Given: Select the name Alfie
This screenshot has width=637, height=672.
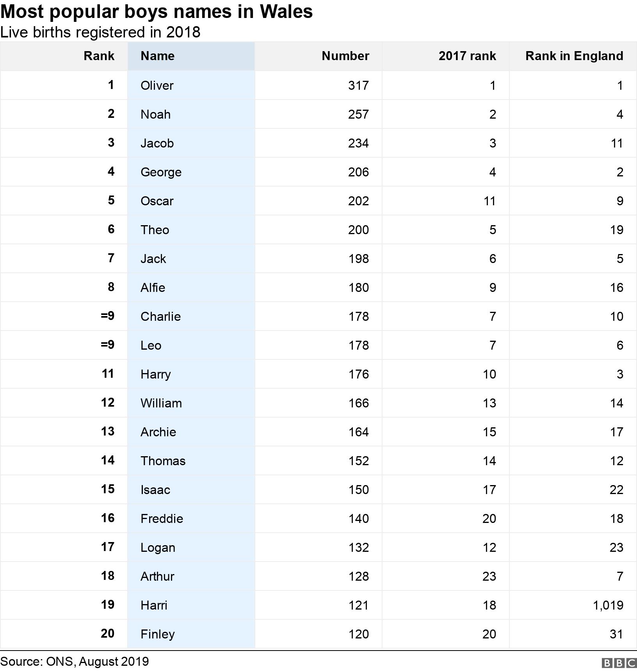Looking at the screenshot, I should pos(153,287).
